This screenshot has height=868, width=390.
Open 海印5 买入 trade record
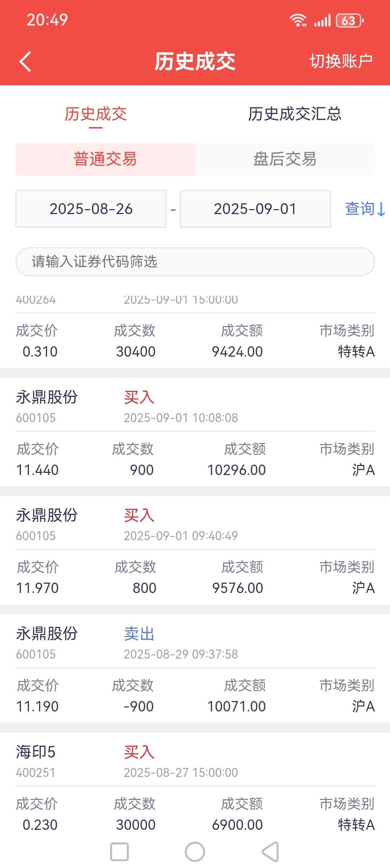pyautogui.click(x=195, y=787)
